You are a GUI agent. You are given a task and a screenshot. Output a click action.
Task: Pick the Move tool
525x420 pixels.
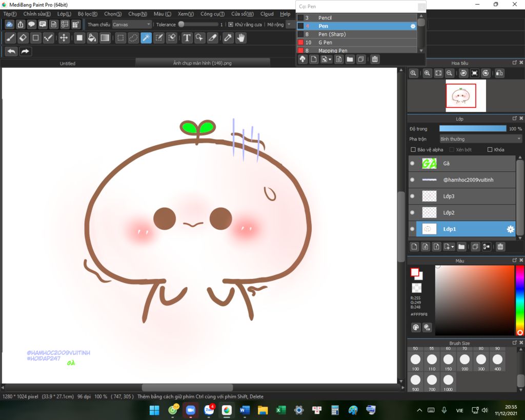[x=64, y=38]
